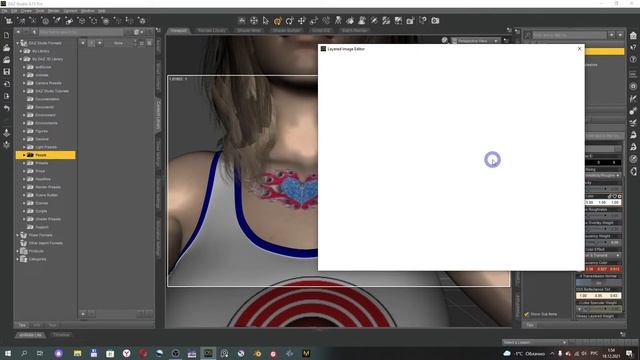Expand the My Library folder arrow

(21, 51)
